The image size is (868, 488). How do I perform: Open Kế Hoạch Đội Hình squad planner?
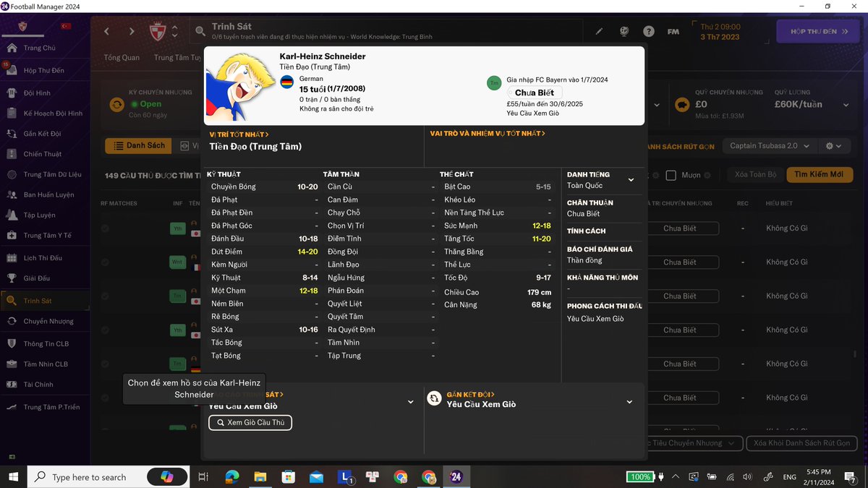(x=45, y=114)
